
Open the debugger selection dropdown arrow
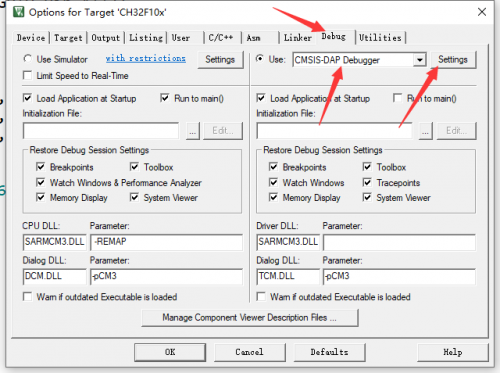[420, 60]
